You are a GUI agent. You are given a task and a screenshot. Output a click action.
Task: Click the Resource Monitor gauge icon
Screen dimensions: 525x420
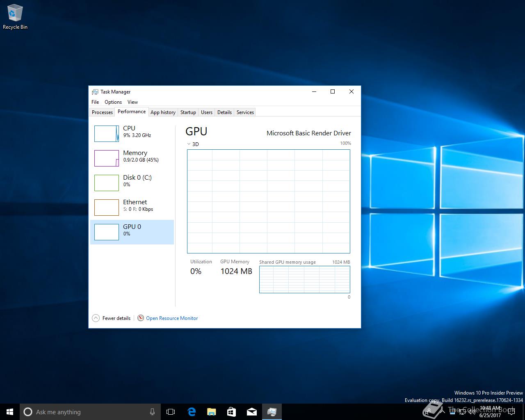pos(141,318)
